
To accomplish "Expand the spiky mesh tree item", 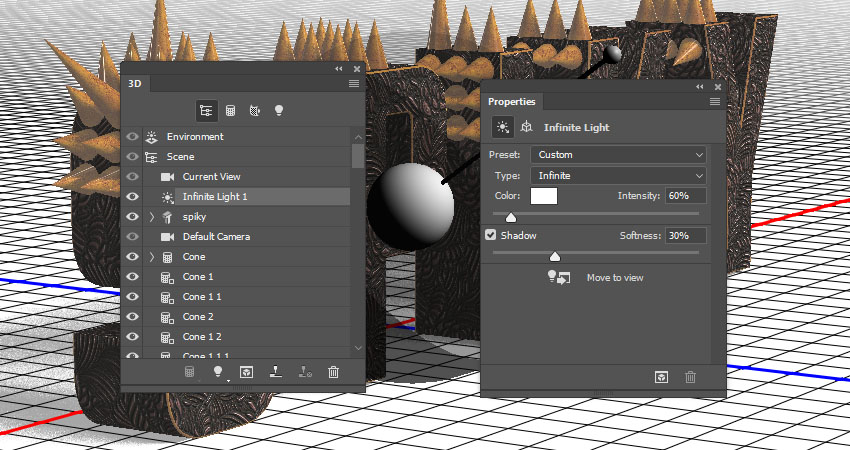I will (x=152, y=217).
